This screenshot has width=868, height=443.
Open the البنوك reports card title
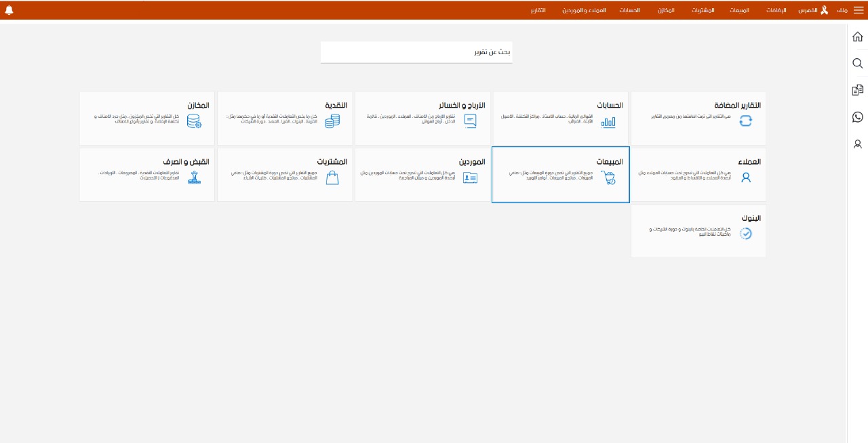[751, 218]
